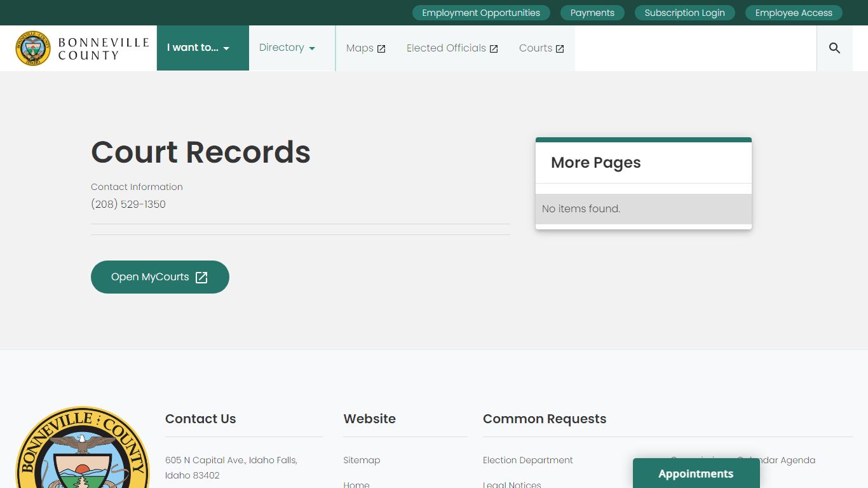Screen dimensions: 868x488
Task: Launch the Open MyCourts button
Action: [x=160, y=277]
